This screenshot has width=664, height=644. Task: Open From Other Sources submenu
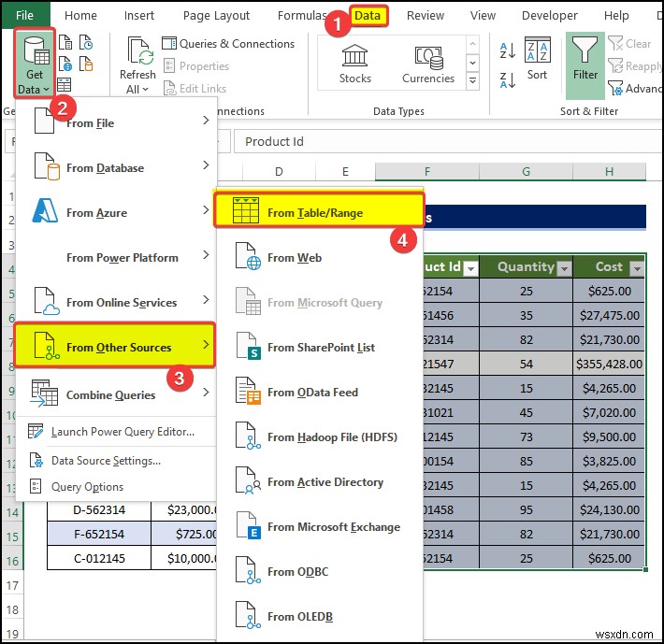115,345
